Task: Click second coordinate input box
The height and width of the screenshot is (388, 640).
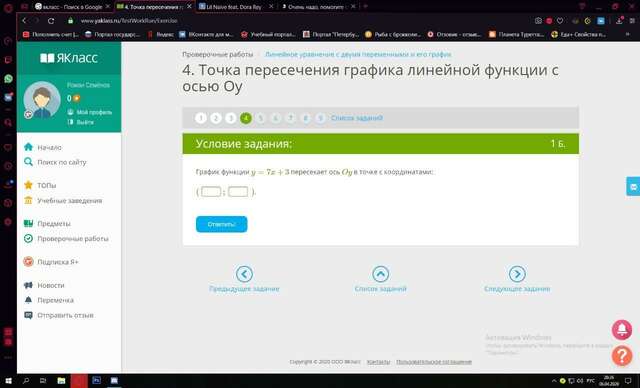Action: [x=238, y=191]
